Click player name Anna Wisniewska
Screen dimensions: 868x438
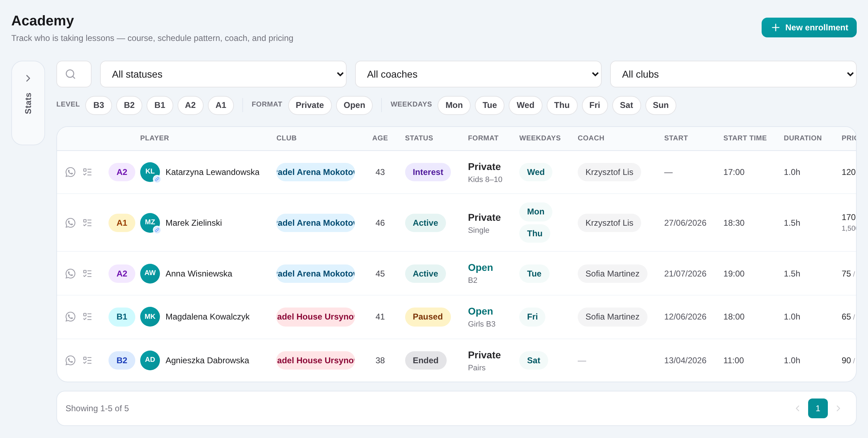199,274
